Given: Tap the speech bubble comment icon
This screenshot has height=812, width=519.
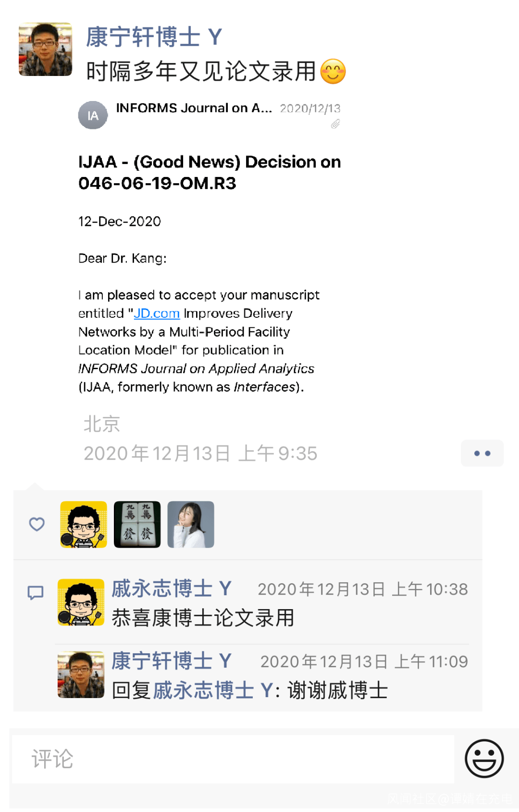Looking at the screenshot, I should tap(36, 593).
